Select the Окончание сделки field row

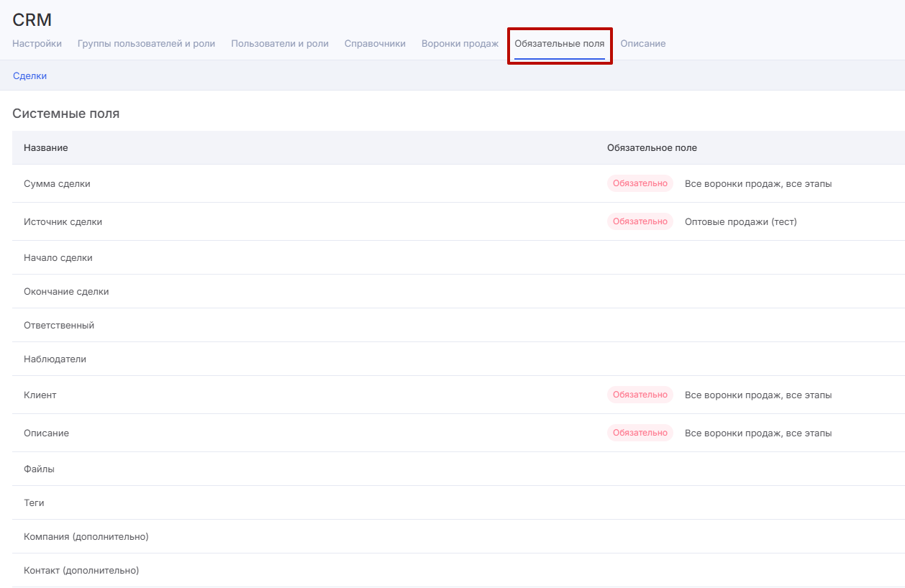[x=66, y=291]
